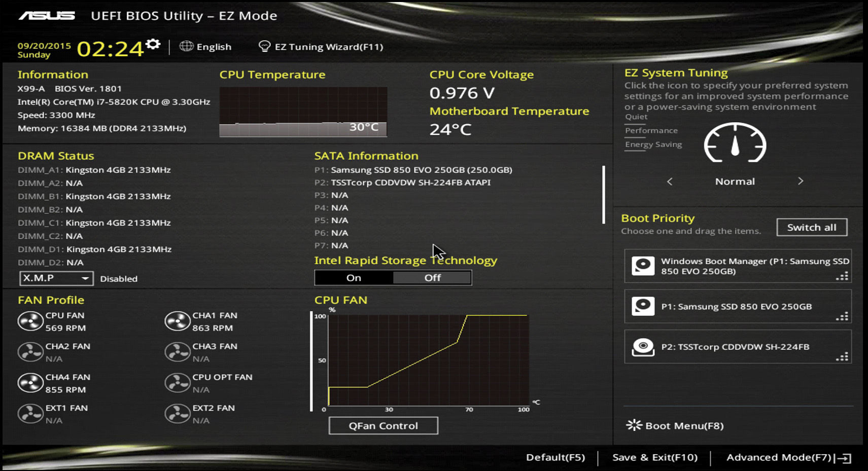The height and width of the screenshot is (471, 868).
Task: Open the X.M.P dropdown
Action: tap(56, 278)
